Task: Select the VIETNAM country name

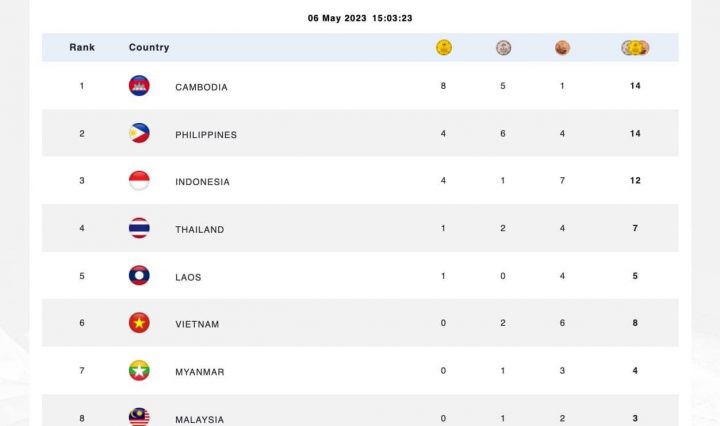Action: (x=197, y=324)
